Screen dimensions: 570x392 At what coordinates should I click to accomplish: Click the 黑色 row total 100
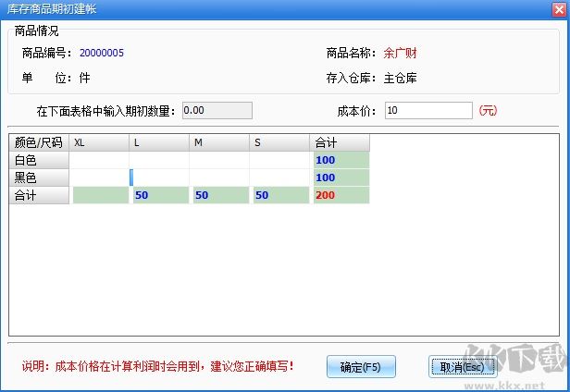pyautogui.click(x=341, y=178)
